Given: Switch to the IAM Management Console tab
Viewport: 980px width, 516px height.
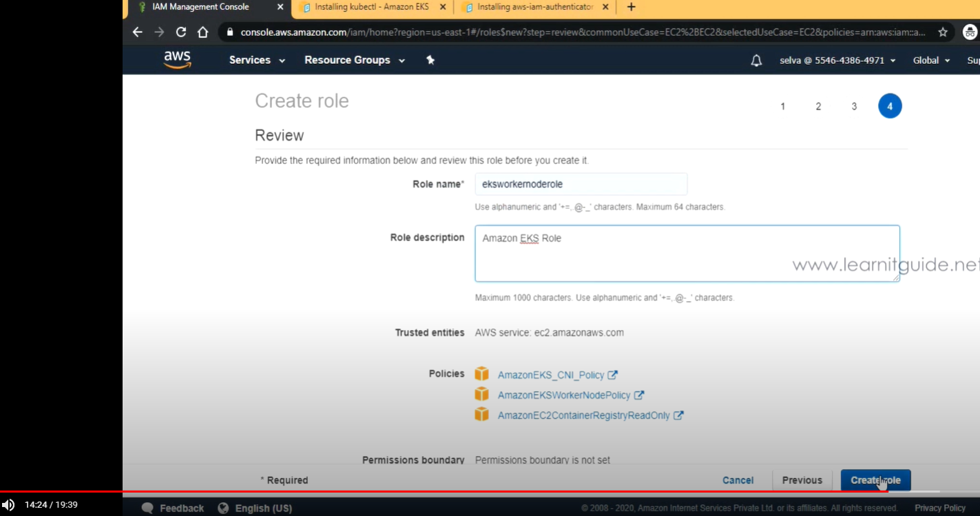Looking at the screenshot, I should (x=209, y=8).
